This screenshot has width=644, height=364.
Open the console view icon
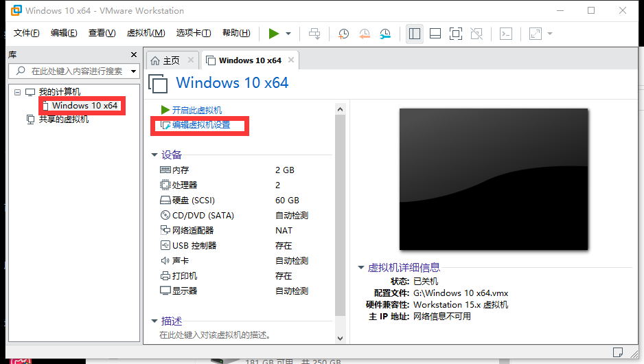[x=505, y=34]
